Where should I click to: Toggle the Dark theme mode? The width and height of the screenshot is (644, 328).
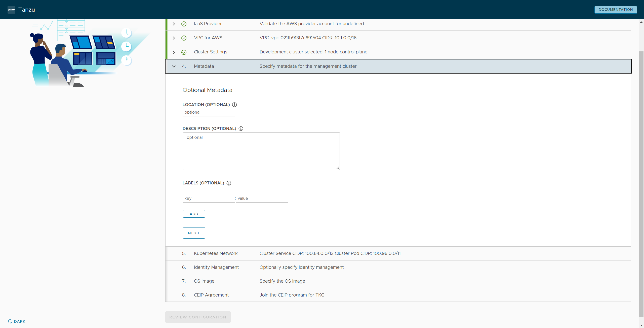tap(20, 321)
